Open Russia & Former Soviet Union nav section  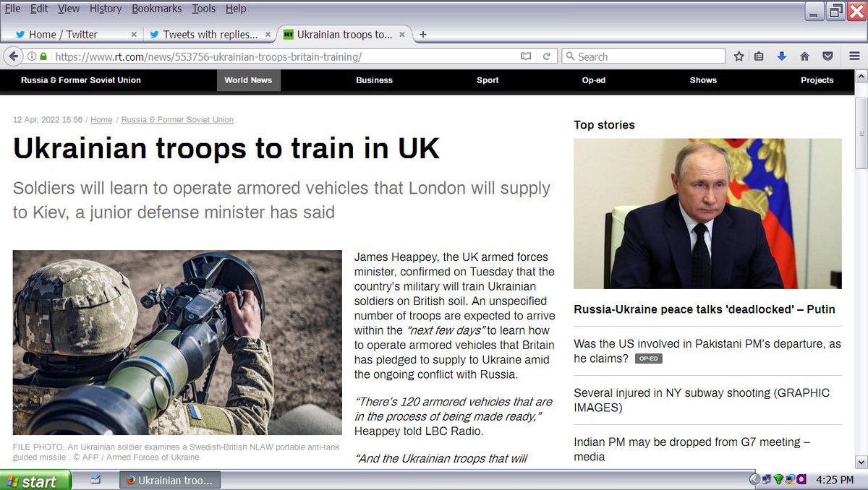coord(81,80)
